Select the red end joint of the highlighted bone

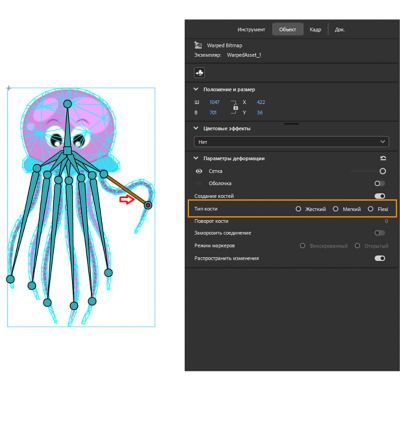[x=148, y=205]
